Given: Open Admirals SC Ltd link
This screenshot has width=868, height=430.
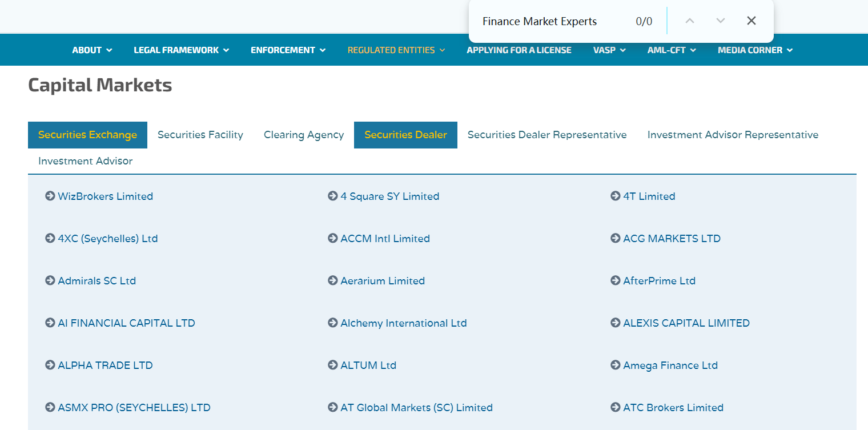Looking at the screenshot, I should click(x=97, y=280).
